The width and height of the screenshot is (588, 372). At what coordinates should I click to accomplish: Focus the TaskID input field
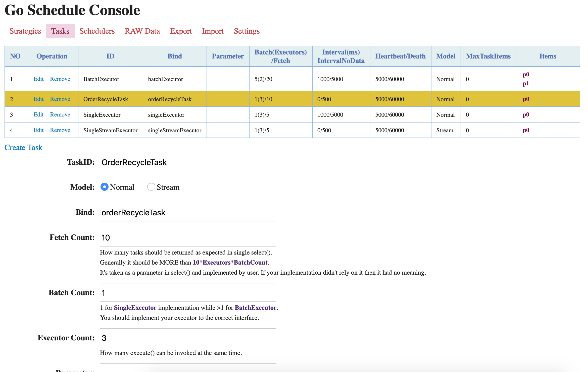[188, 162]
